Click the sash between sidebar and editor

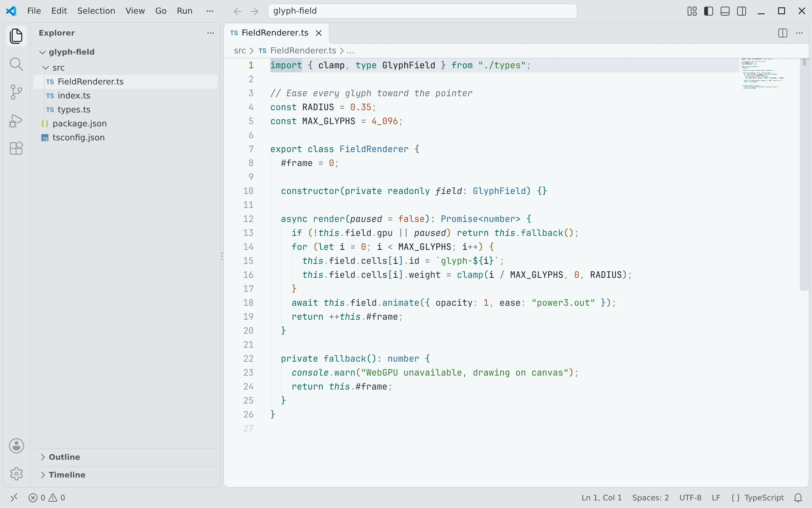click(x=222, y=256)
